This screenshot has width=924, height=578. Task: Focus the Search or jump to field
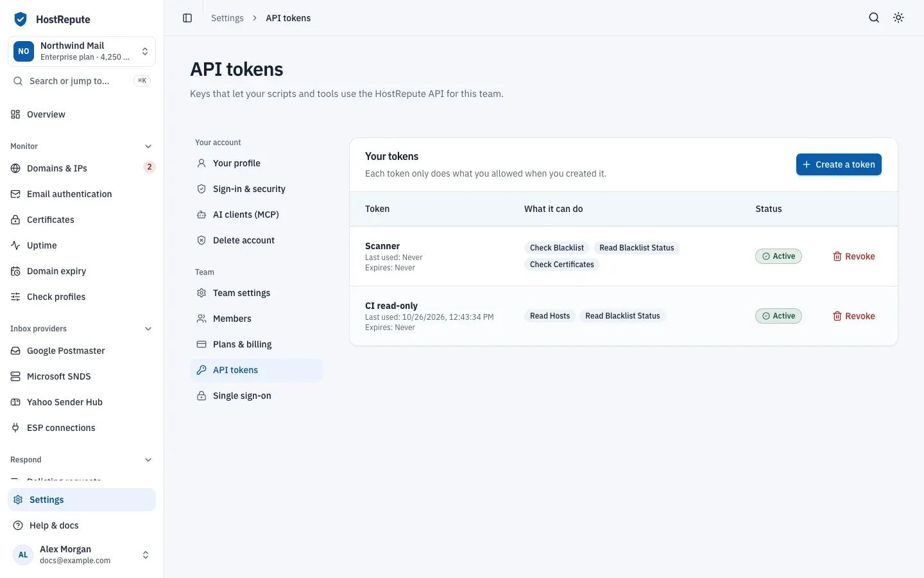[81, 81]
